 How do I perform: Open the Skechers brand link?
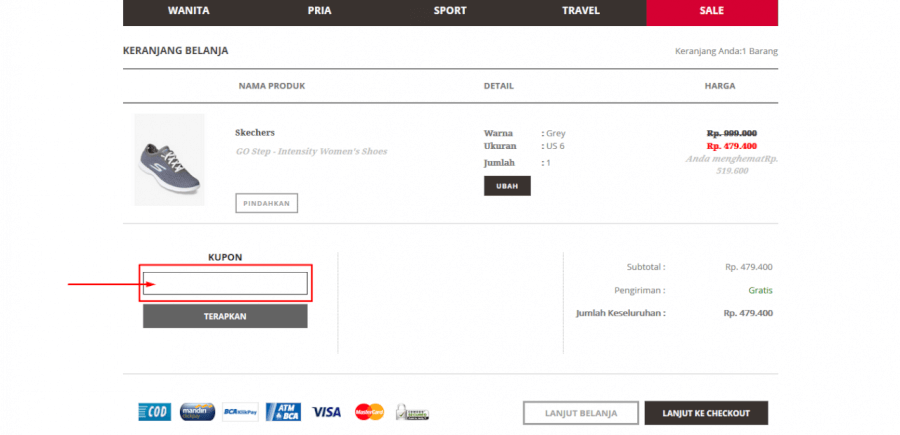(x=255, y=133)
